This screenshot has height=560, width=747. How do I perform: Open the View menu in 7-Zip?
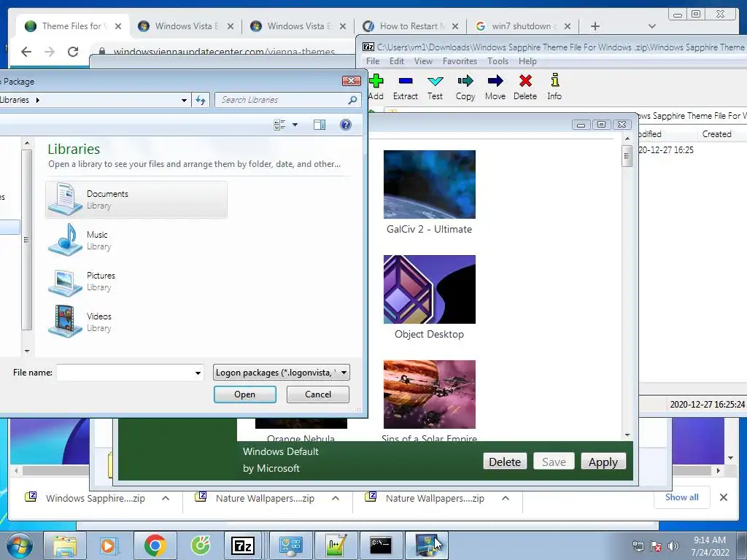pos(423,61)
